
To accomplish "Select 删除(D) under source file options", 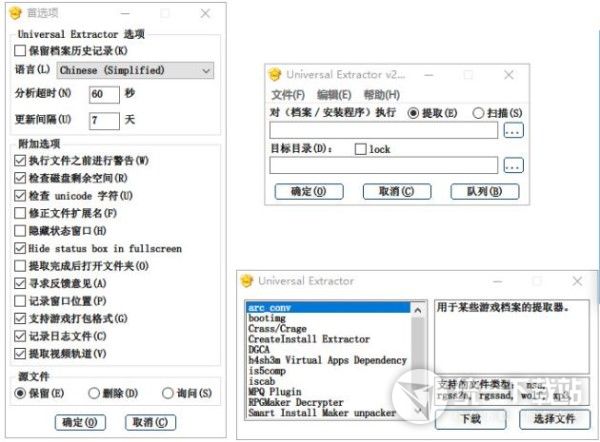I will coord(93,393).
